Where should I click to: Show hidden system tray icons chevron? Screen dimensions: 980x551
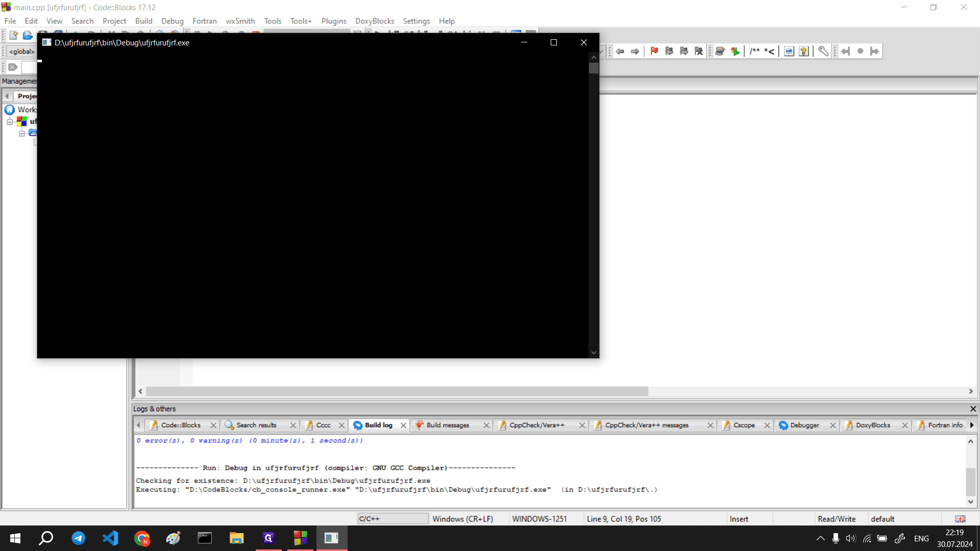(820, 538)
